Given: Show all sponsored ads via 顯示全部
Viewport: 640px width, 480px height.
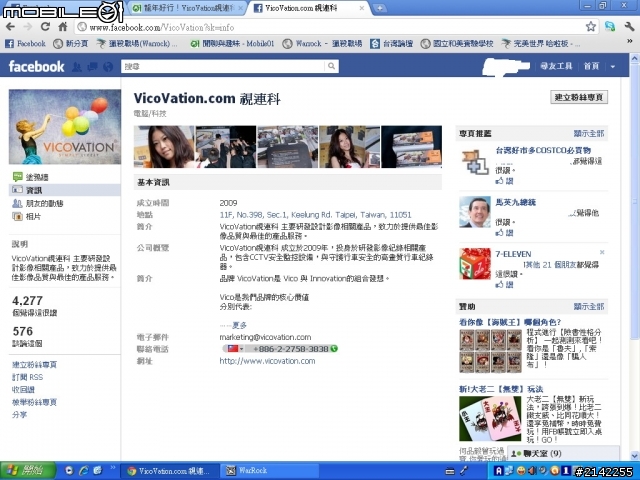Looking at the screenshot, I should [589, 307].
